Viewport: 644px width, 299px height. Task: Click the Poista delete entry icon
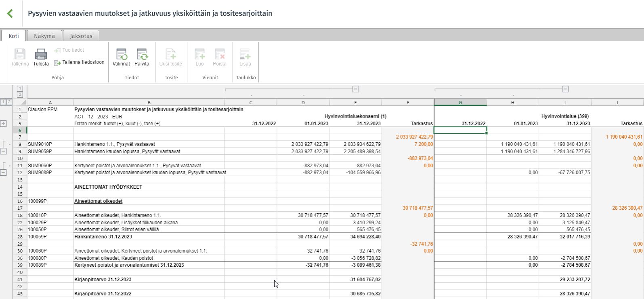[220, 54]
